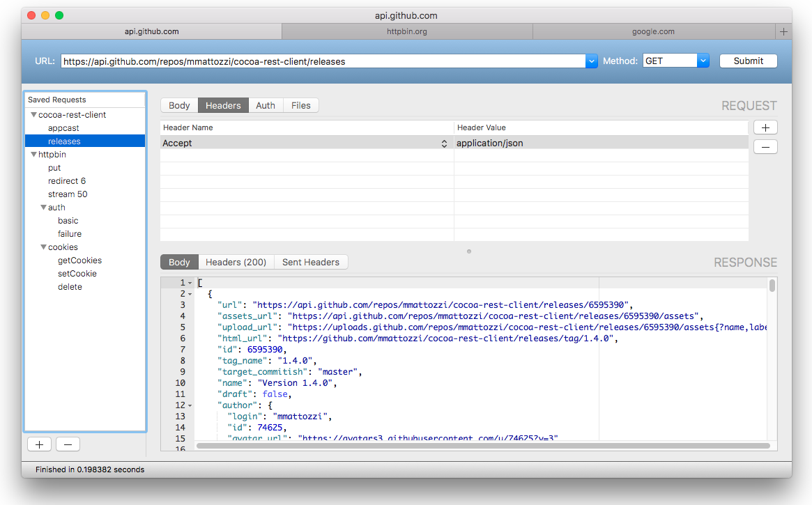812x505 pixels.
Task: Select the request Headers tab
Action: click(x=223, y=106)
